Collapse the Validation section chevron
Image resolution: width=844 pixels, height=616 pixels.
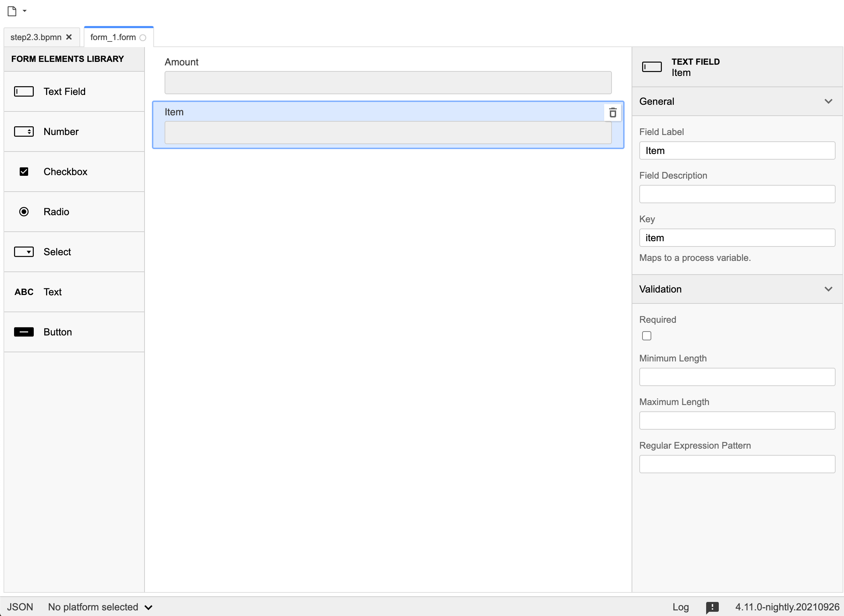(x=828, y=289)
